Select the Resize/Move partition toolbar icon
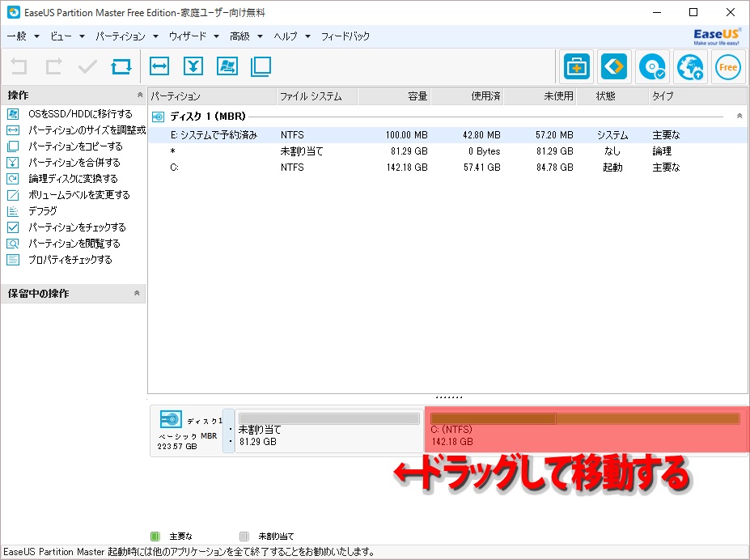The height and width of the screenshot is (560, 750). click(x=159, y=66)
